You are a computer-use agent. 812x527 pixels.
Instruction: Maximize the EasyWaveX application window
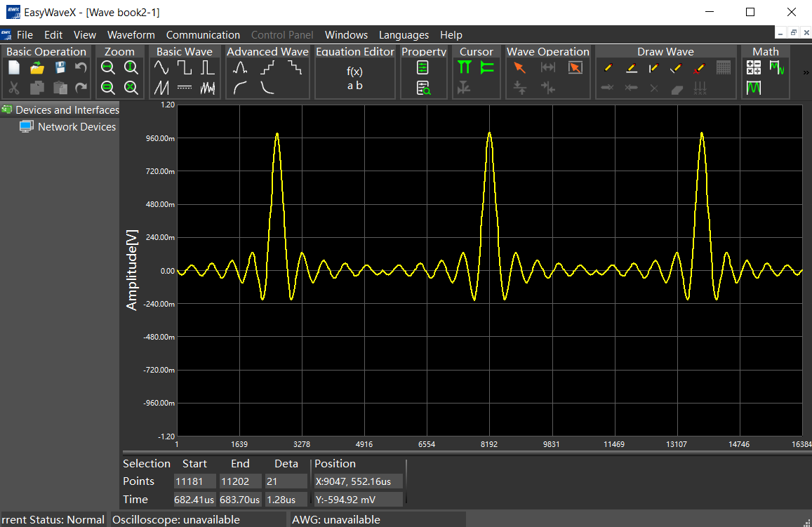(x=750, y=12)
